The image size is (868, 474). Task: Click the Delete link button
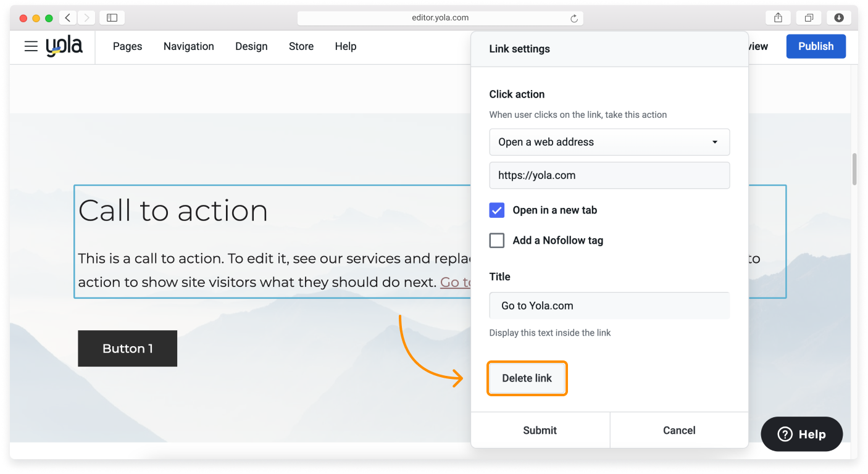coord(527,378)
